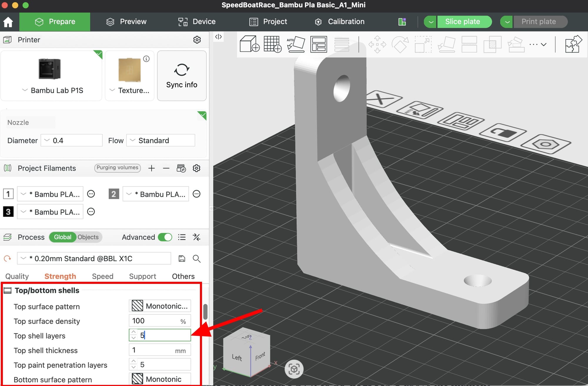Open the nozzle Diameter dropdown
The width and height of the screenshot is (588, 386).
point(71,140)
